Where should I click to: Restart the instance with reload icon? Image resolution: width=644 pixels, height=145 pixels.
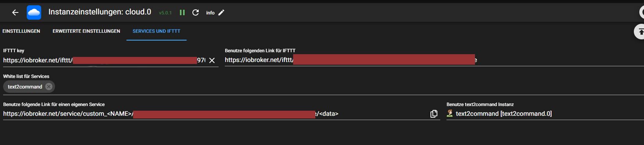[196, 12]
